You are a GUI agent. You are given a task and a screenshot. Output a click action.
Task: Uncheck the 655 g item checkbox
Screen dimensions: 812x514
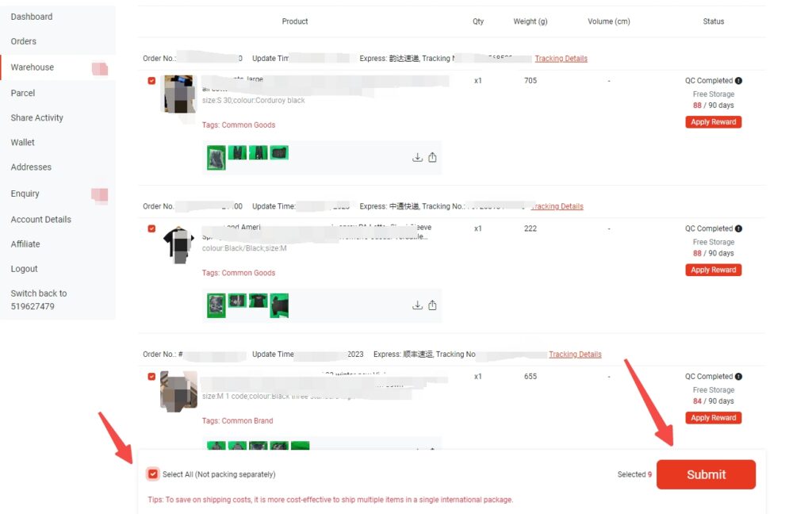(x=151, y=376)
